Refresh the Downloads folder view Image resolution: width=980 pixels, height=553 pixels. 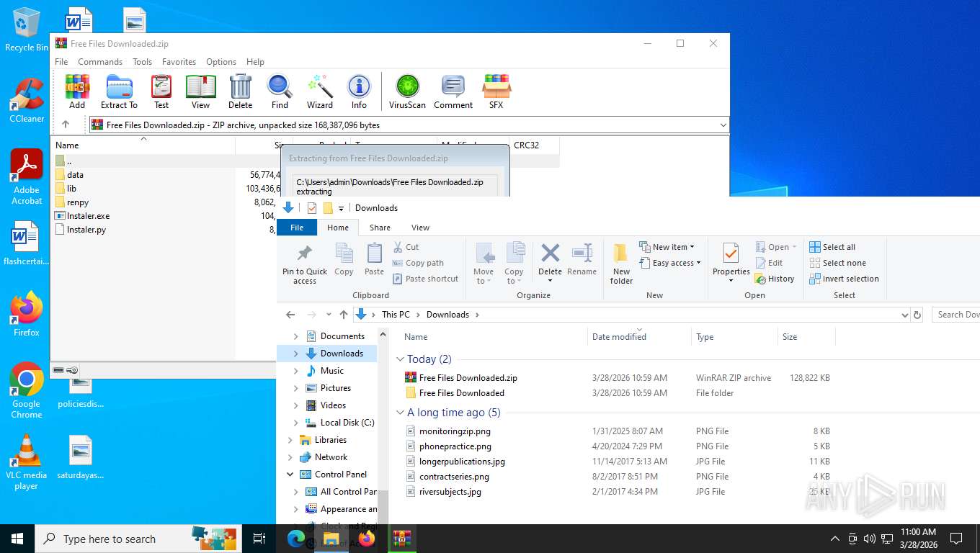[917, 315]
